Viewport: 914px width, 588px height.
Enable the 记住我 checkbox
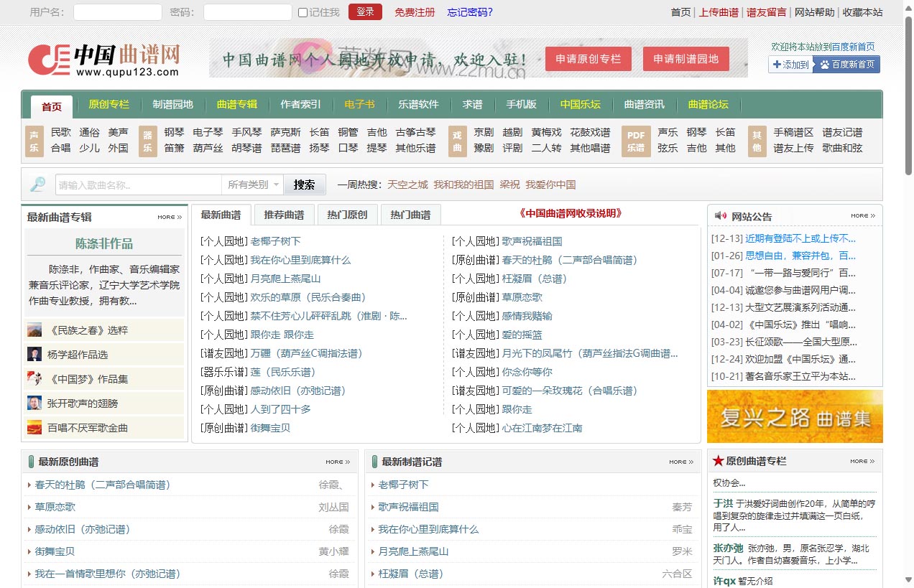(303, 12)
